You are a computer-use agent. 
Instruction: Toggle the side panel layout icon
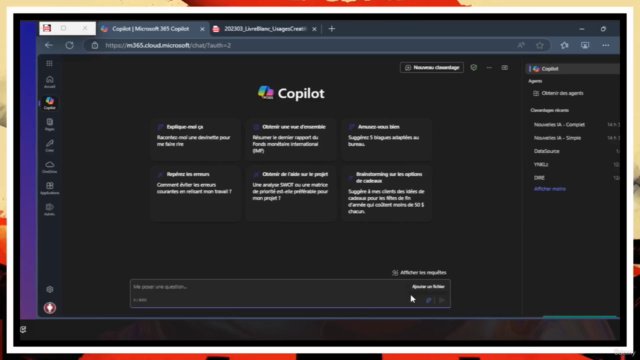[x=504, y=67]
